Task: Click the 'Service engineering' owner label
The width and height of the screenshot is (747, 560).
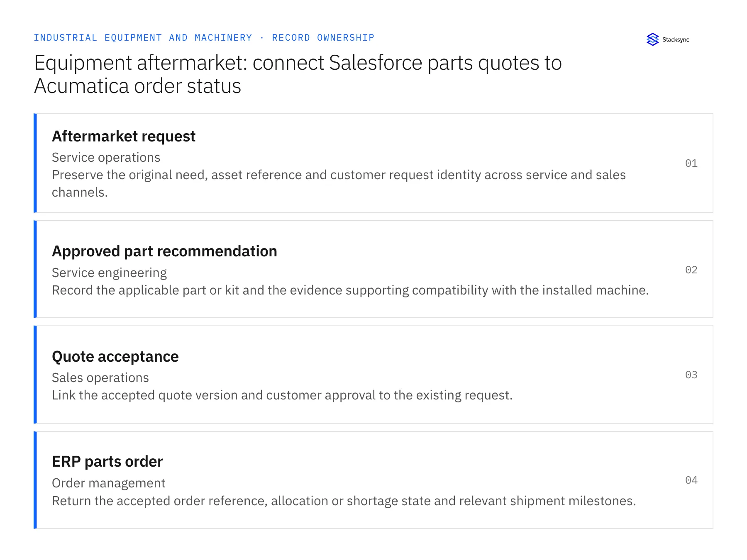Action: [x=109, y=273]
